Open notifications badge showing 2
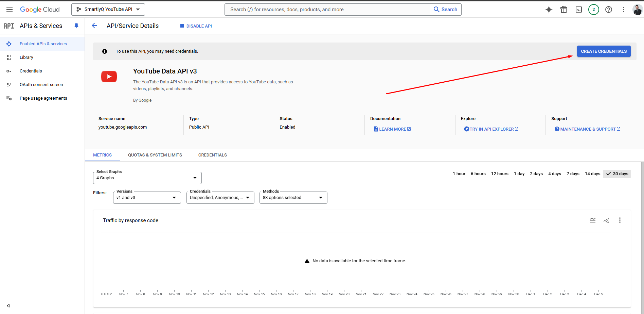The image size is (644, 314). pos(594,10)
